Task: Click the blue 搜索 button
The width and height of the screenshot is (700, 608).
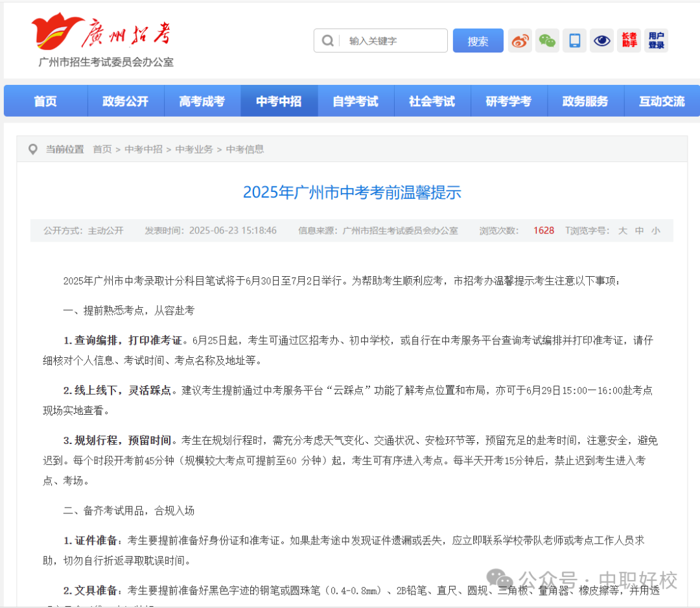Action: [x=478, y=41]
